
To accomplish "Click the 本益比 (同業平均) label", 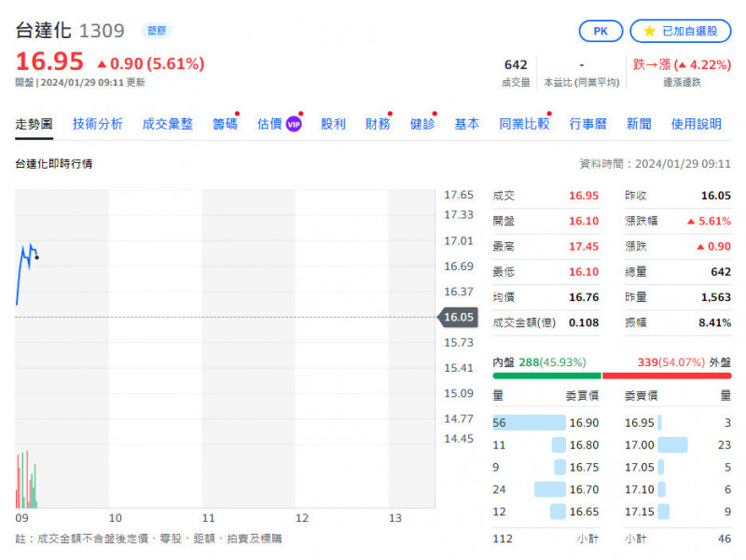I will click(581, 83).
